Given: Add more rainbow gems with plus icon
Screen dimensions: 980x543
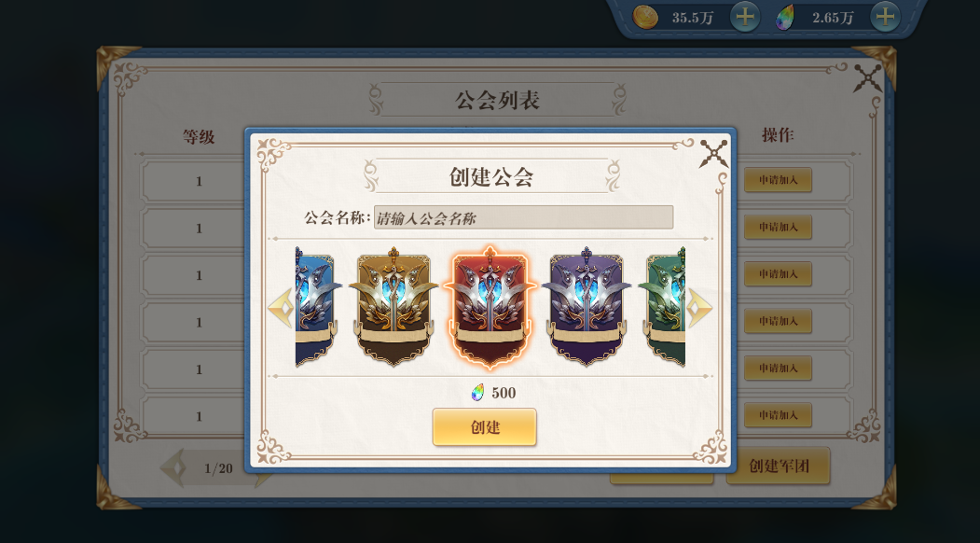Looking at the screenshot, I should 885,17.
